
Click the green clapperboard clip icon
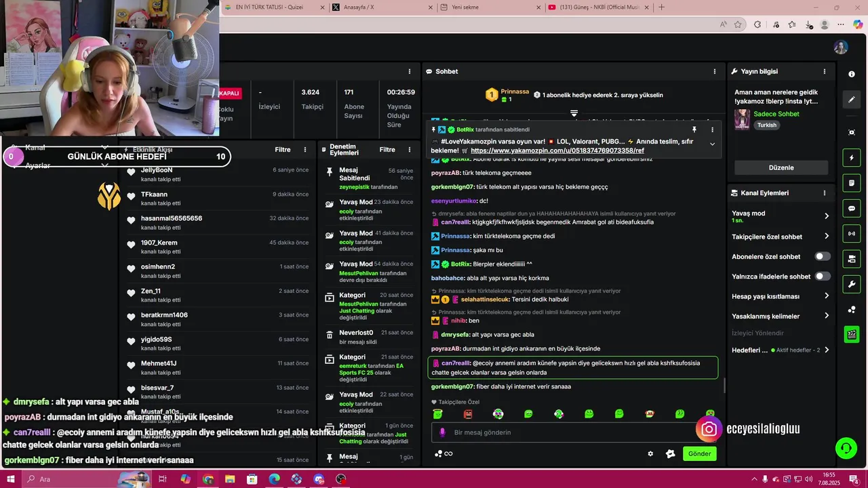[x=852, y=334]
